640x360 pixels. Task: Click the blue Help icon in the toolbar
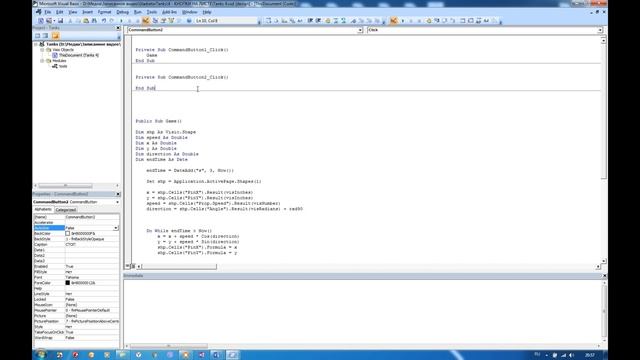(189, 20)
